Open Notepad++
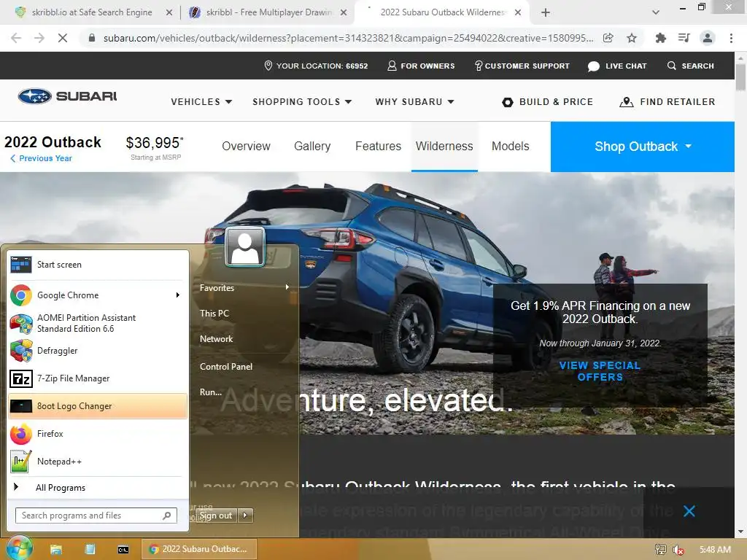This screenshot has width=747, height=560. click(x=98, y=462)
